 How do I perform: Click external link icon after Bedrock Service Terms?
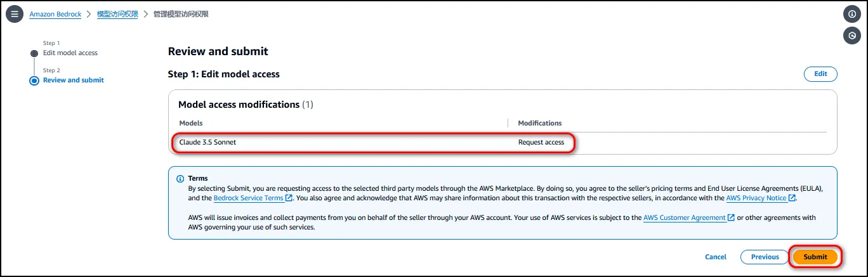click(x=289, y=198)
